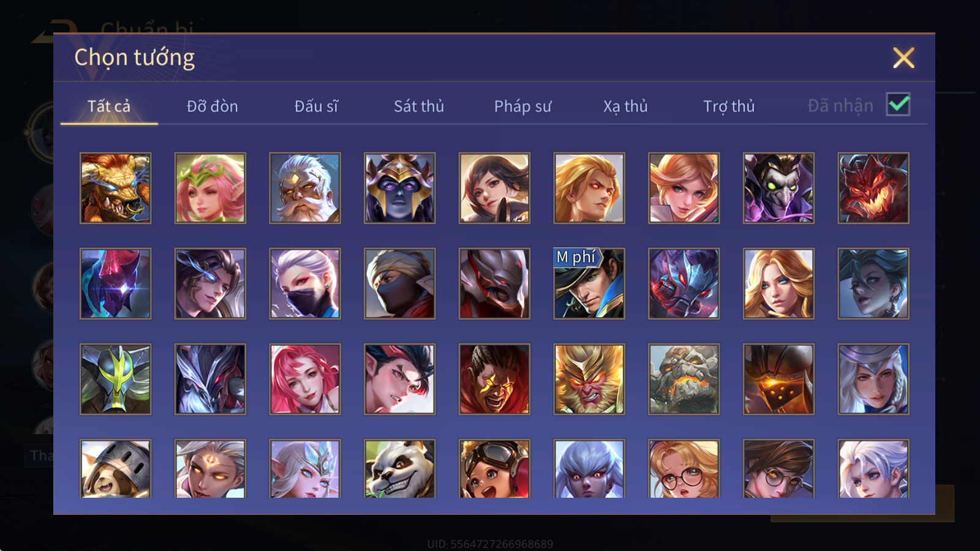Pick the masked silver-haired ninja woman hero
This screenshot has width=980, height=551.
click(305, 283)
